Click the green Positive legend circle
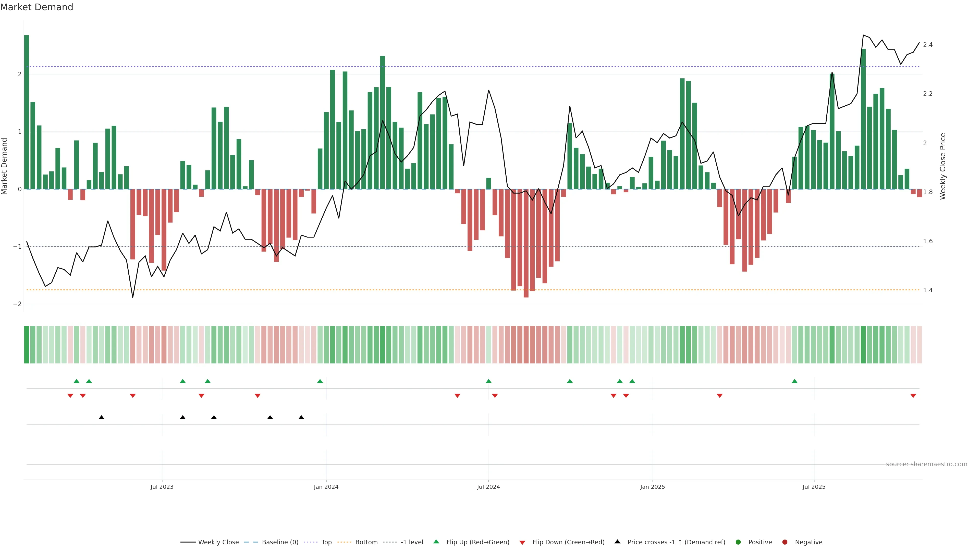Image resolution: width=980 pixels, height=551 pixels. pos(738,542)
